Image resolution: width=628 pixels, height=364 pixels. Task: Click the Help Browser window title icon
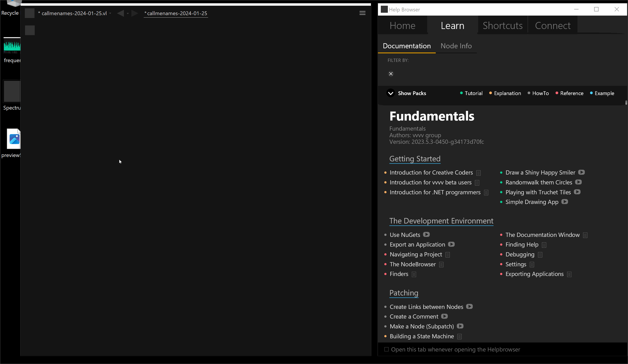384,9
